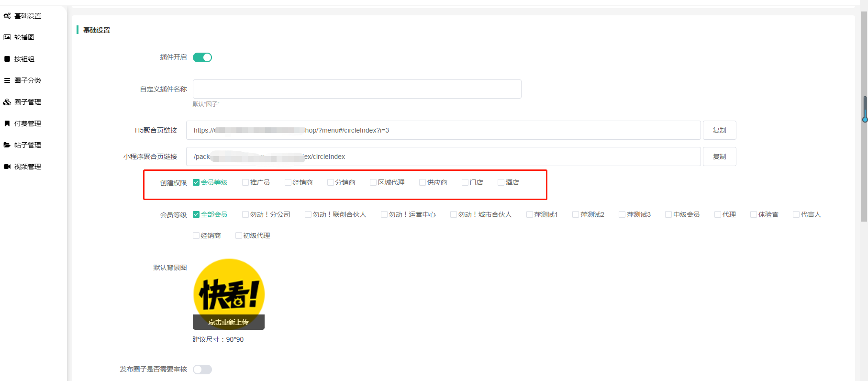Click the square icon for 按钮组
868x381 pixels.
tap(7, 59)
